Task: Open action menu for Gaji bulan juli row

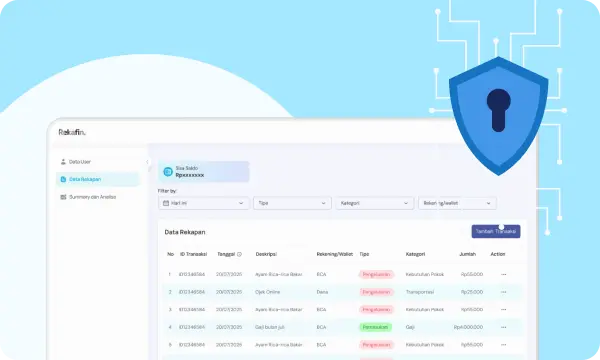Action: [503, 327]
